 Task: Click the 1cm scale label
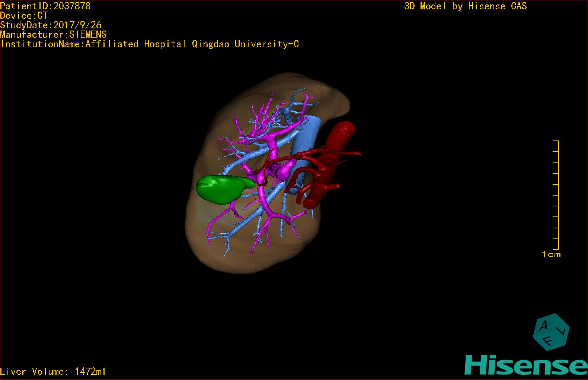click(x=551, y=255)
